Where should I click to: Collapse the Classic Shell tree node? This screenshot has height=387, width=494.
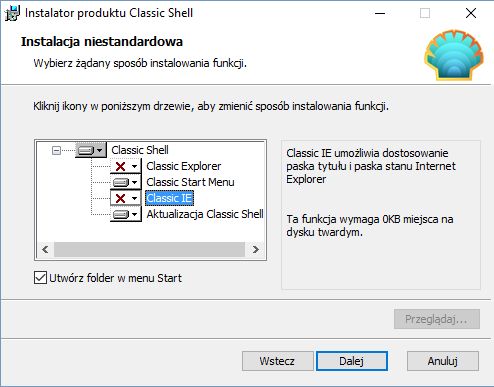56,150
